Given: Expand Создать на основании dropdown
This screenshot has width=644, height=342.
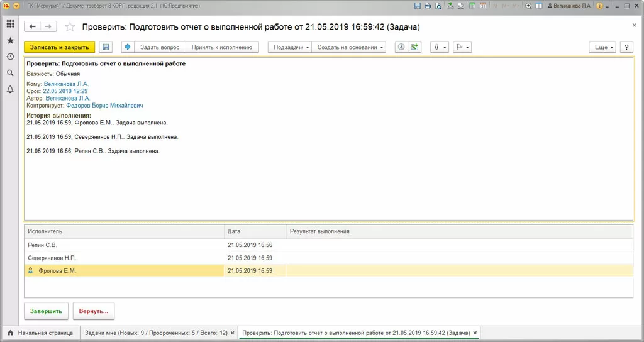Looking at the screenshot, I should point(348,47).
